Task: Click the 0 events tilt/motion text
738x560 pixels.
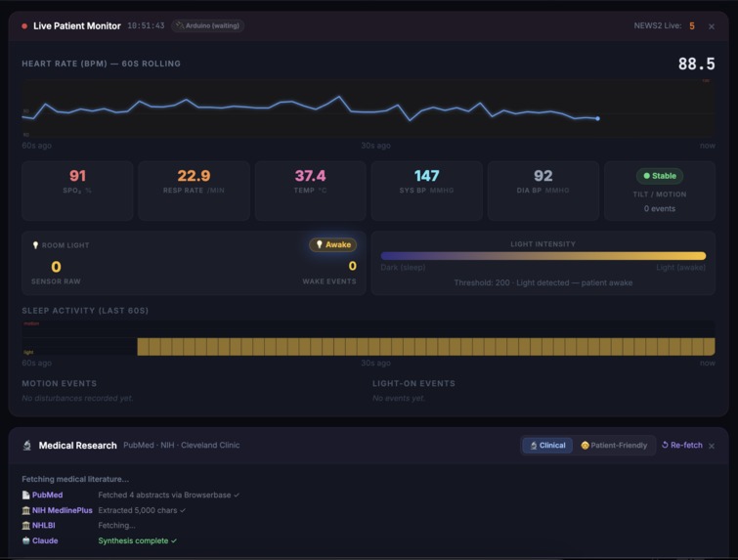Action: pos(660,208)
